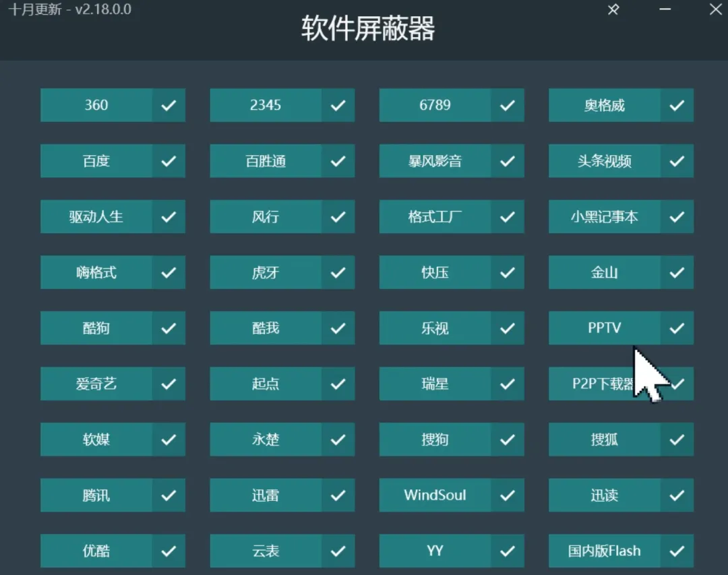Select the 国内版Flash label button
Viewport: 728px width, 575px height.
(605, 551)
